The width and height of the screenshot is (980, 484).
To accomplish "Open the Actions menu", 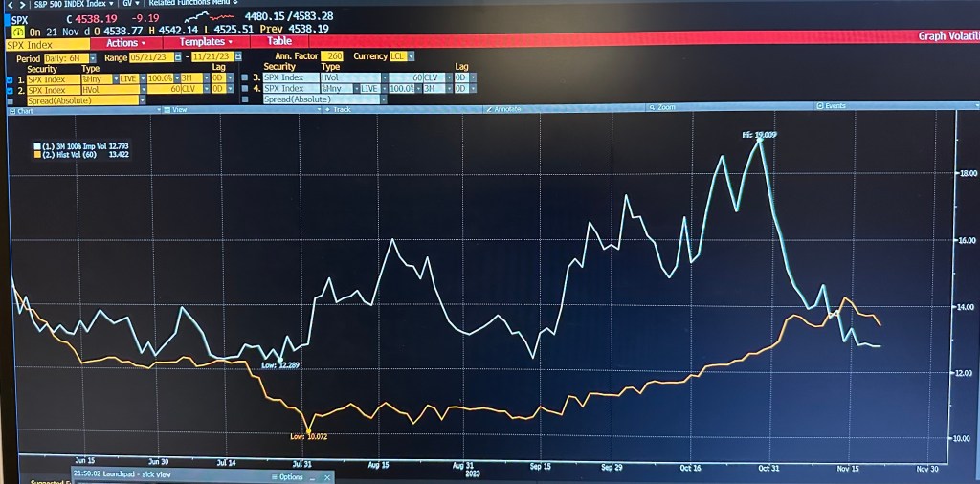I will 126,43.
